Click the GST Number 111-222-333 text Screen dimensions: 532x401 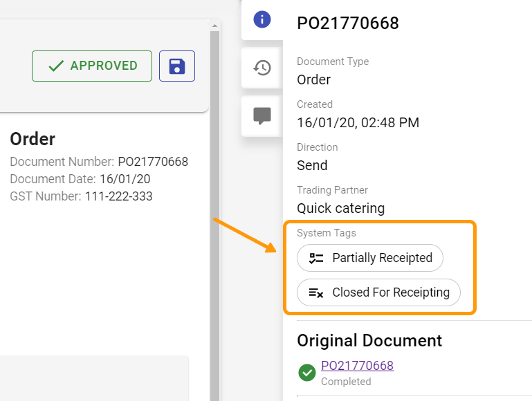pyautogui.click(x=81, y=196)
